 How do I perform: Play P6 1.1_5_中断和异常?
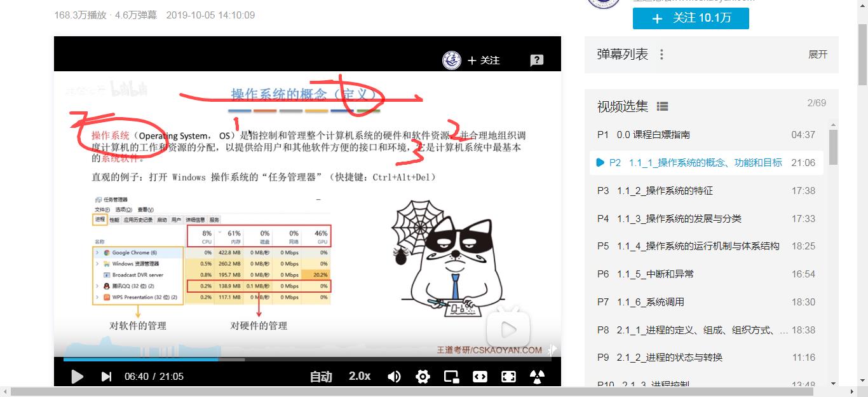coord(707,274)
